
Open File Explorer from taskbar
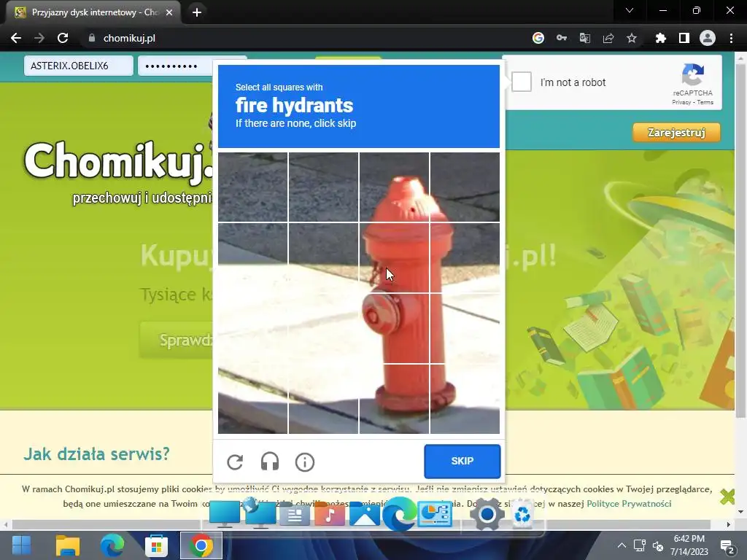point(68,545)
